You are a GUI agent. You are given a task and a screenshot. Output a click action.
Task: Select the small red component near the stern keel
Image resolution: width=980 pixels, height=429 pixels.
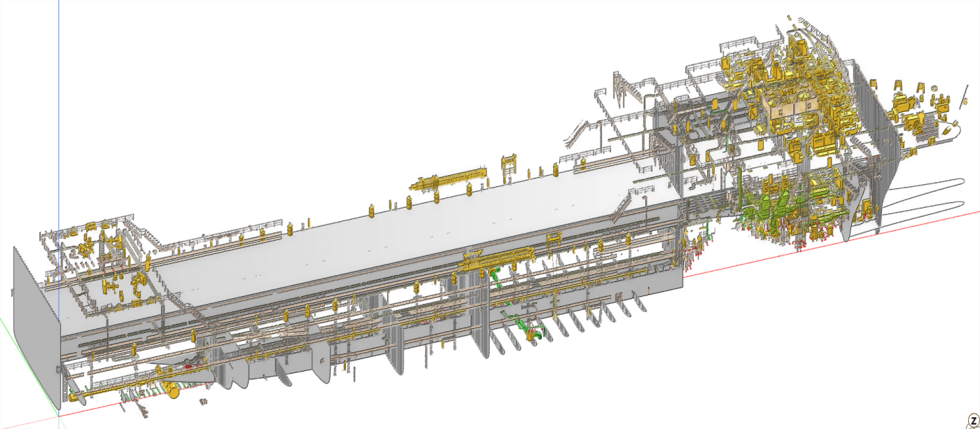pyautogui.click(x=188, y=366)
